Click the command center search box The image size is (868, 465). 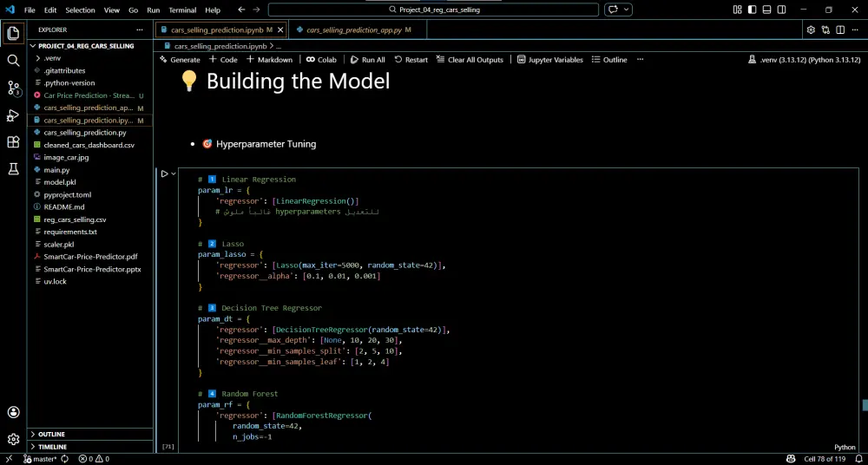pyautogui.click(x=433, y=10)
